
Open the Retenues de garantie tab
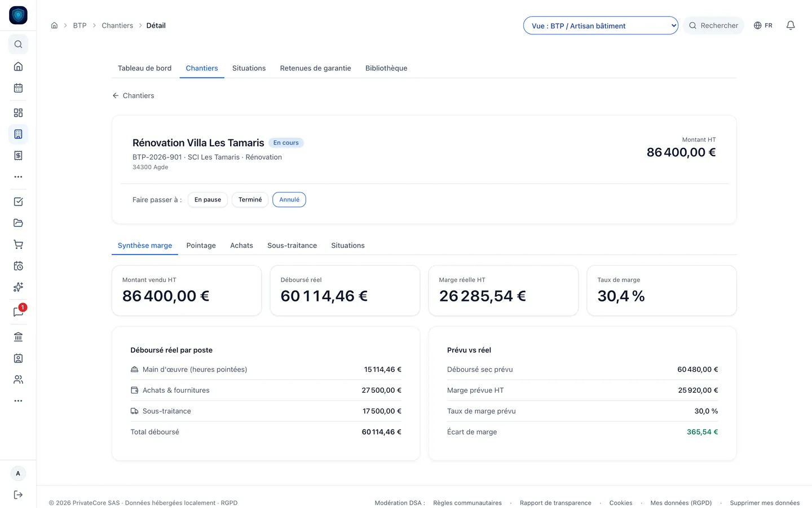tap(315, 68)
